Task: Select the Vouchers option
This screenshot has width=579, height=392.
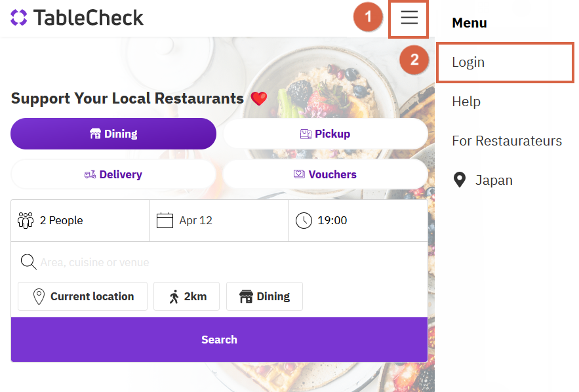Action: tap(325, 174)
